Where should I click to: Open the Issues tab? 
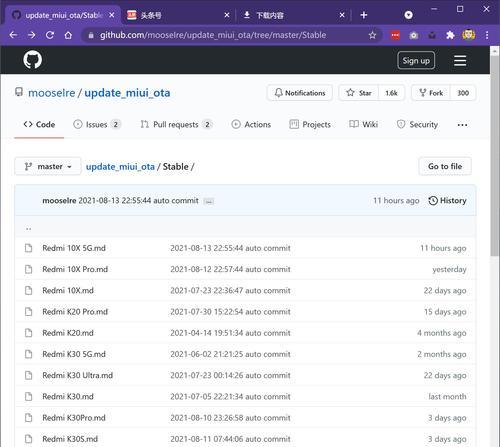click(x=97, y=124)
